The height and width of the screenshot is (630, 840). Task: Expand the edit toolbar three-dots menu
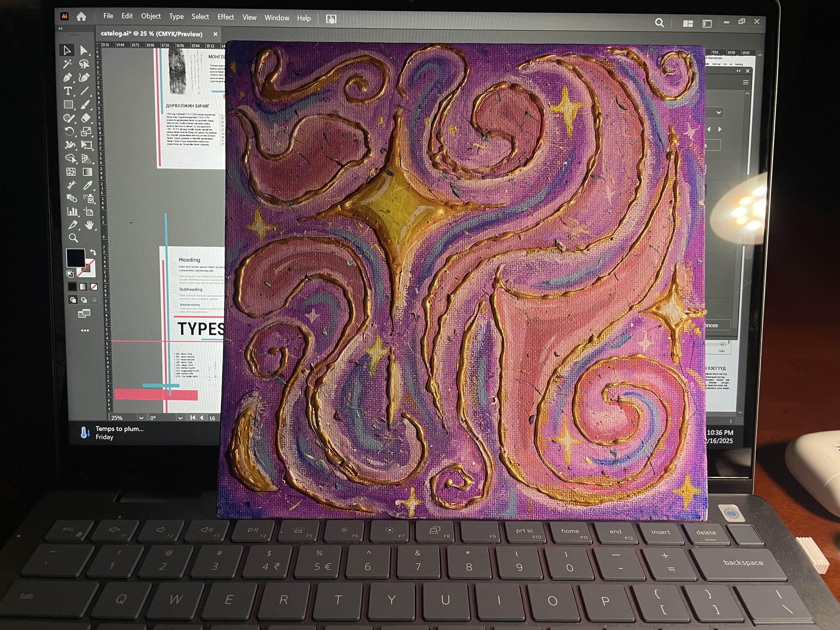(85, 330)
